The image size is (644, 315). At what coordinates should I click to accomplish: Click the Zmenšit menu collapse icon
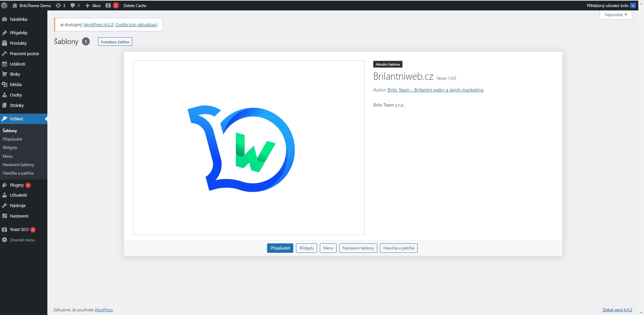click(4, 240)
